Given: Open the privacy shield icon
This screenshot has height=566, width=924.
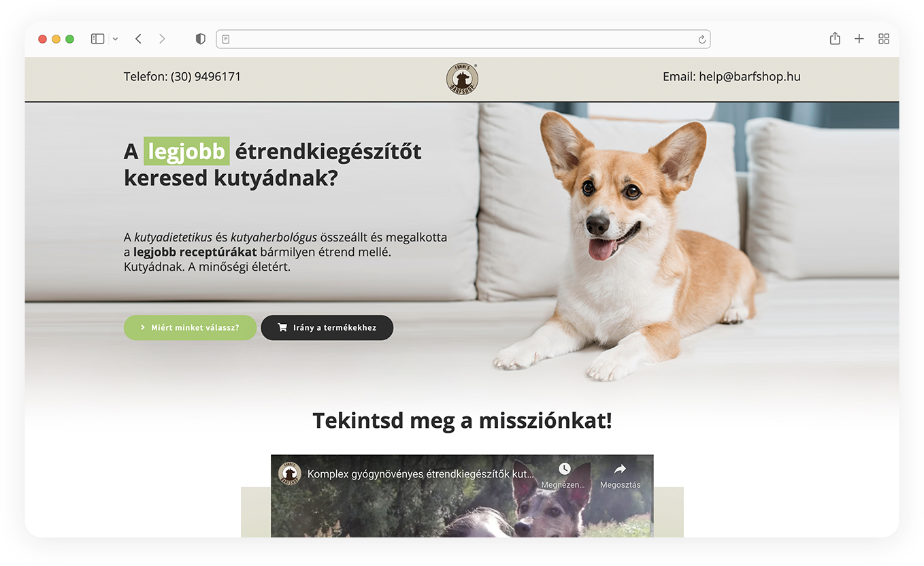Looking at the screenshot, I should (x=200, y=39).
